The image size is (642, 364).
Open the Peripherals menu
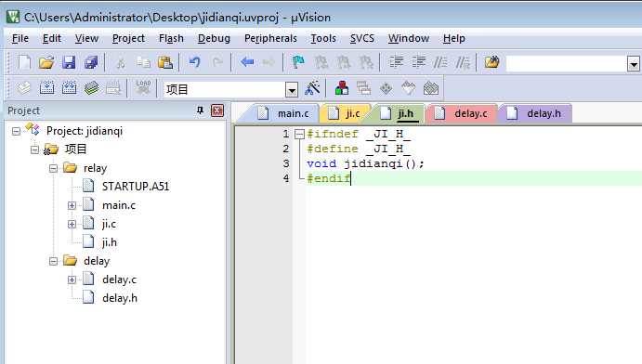pyautogui.click(x=270, y=38)
